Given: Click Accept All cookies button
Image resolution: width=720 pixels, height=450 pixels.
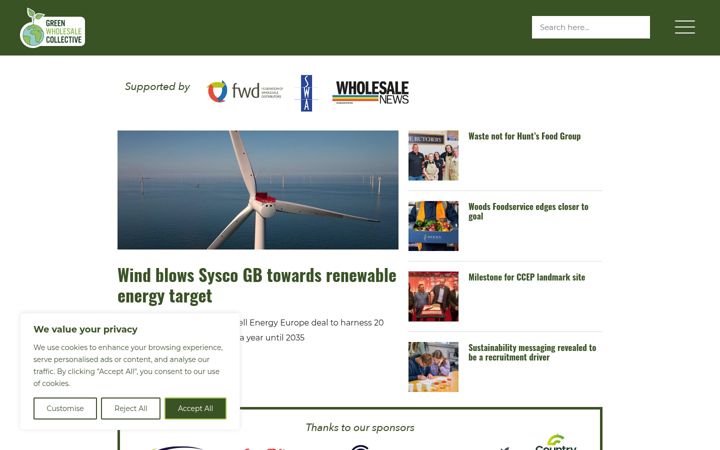Looking at the screenshot, I should click(x=195, y=408).
